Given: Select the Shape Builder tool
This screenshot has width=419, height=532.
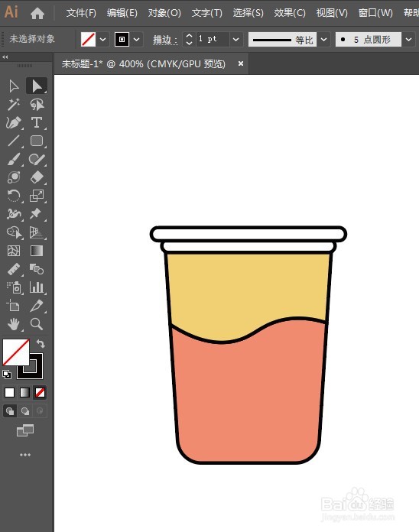Looking at the screenshot, I should (14, 232).
